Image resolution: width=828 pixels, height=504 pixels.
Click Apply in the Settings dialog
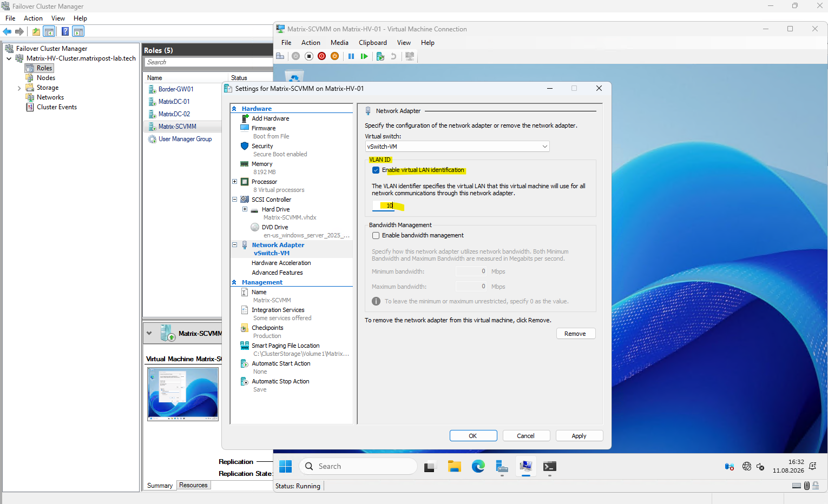coord(579,436)
